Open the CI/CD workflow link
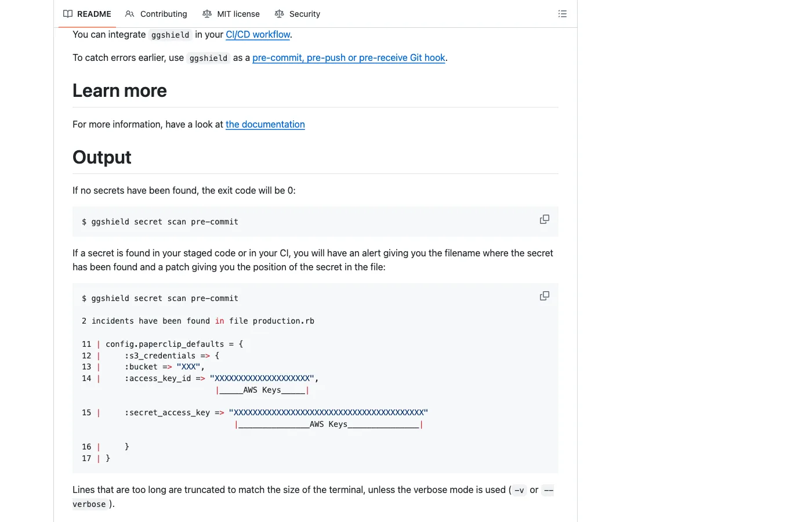812x522 pixels. click(x=258, y=34)
